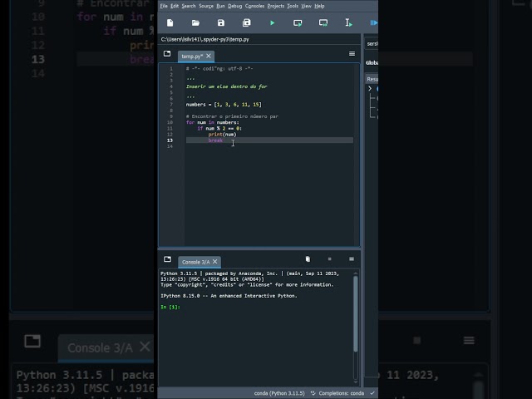Stop kernel execution square button

(x=329, y=259)
